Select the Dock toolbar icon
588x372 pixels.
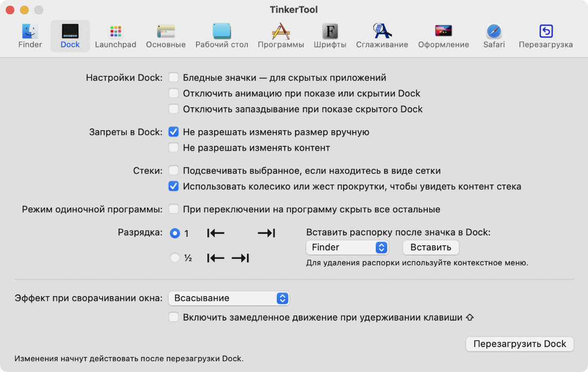(x=70, y=32)
